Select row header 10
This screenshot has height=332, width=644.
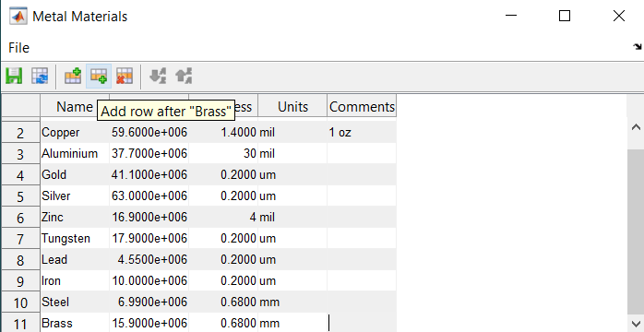pyautogui.click(x=20, y=302)
